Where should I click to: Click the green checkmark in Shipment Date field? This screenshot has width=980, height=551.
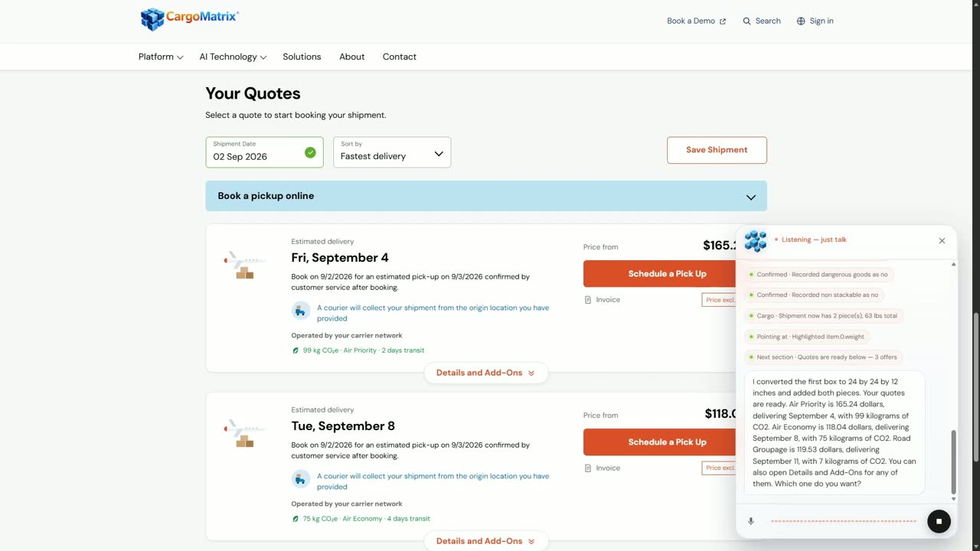(310, 152)
